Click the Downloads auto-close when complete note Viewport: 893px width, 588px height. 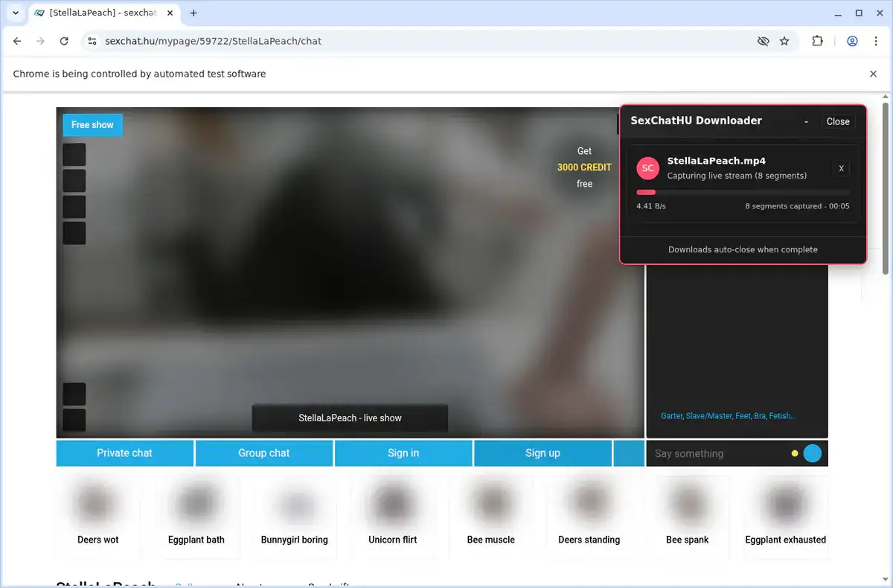(x=743, y=249)
